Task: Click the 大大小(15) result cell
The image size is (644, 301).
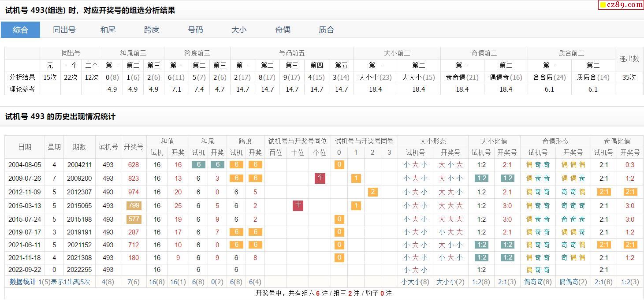Action: point(418,77)
